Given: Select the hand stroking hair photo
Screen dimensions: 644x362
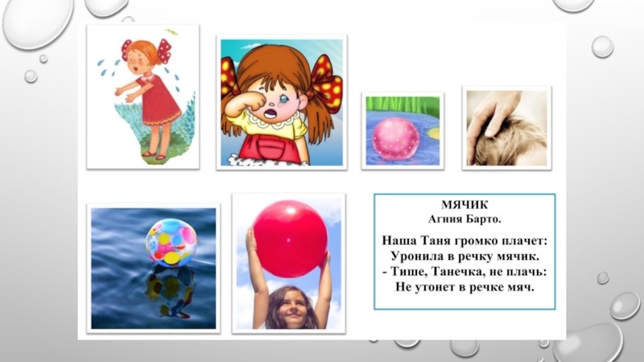Looking at the screenshot, I should click(507, 128).
